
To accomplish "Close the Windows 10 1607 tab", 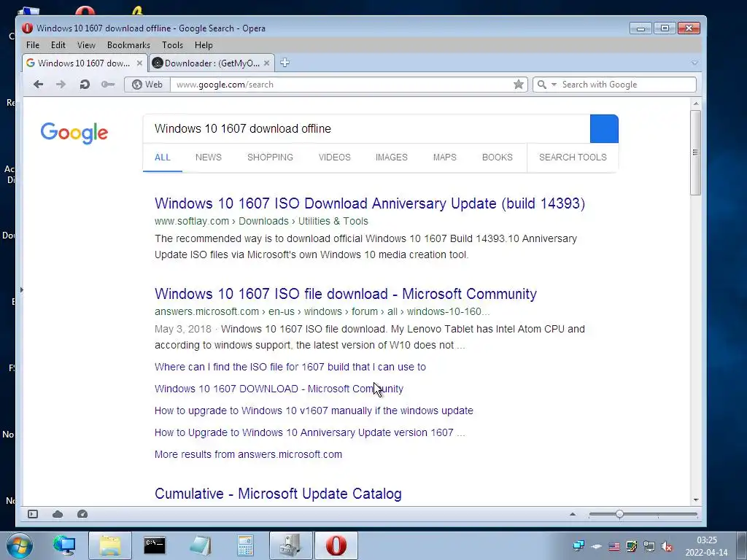I will [x=139, y=63].
